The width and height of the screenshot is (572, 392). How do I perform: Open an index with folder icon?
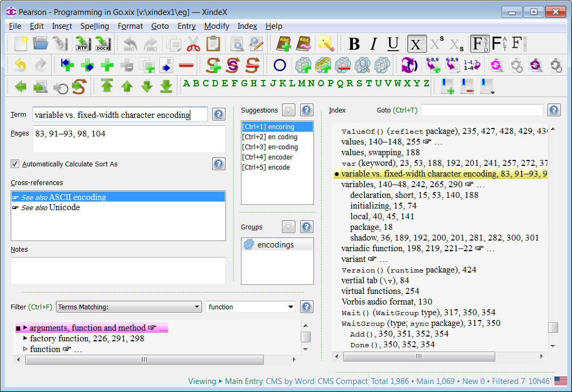41,44
